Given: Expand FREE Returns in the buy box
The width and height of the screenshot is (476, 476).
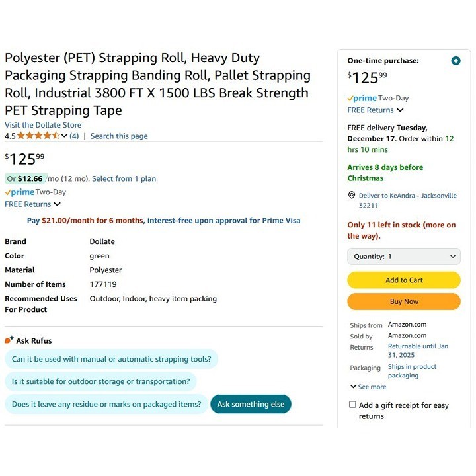Looking at the screenshot, I should click(375, 110).
